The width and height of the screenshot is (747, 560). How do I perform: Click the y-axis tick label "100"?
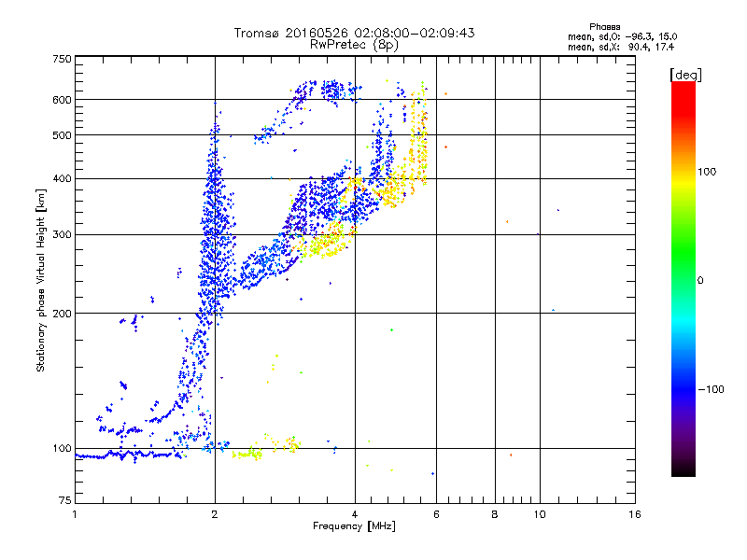62,448
